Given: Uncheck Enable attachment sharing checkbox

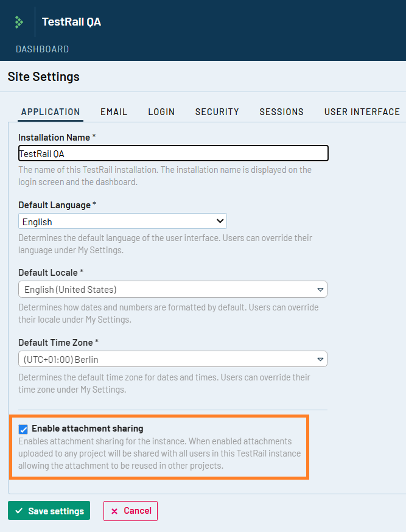Looking at the screenshot, I should pos(23,429).
